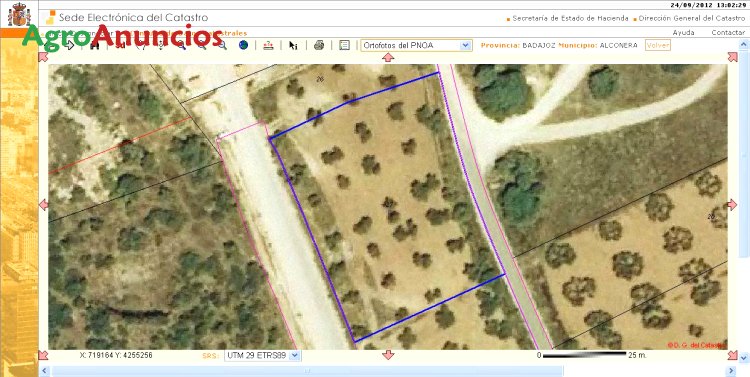Open Dirección General del Catastro link
This screenshot has height=377, width=750.
click(x=692, y=19)
